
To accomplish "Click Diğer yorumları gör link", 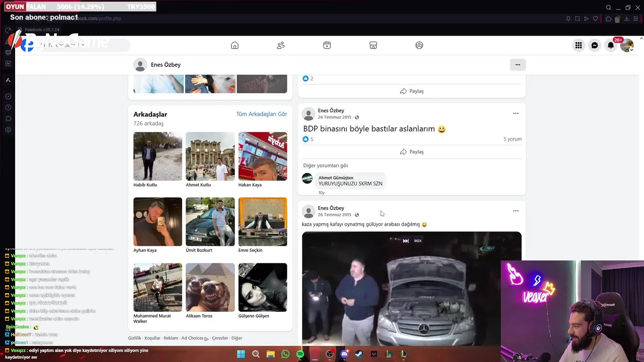I will 326,165.
